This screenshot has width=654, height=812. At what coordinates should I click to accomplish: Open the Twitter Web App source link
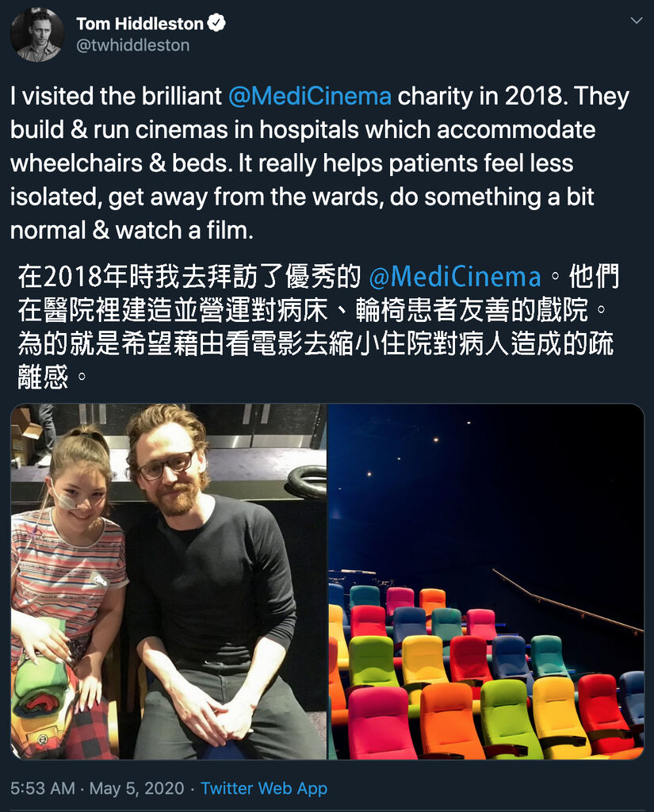[264, 788]
